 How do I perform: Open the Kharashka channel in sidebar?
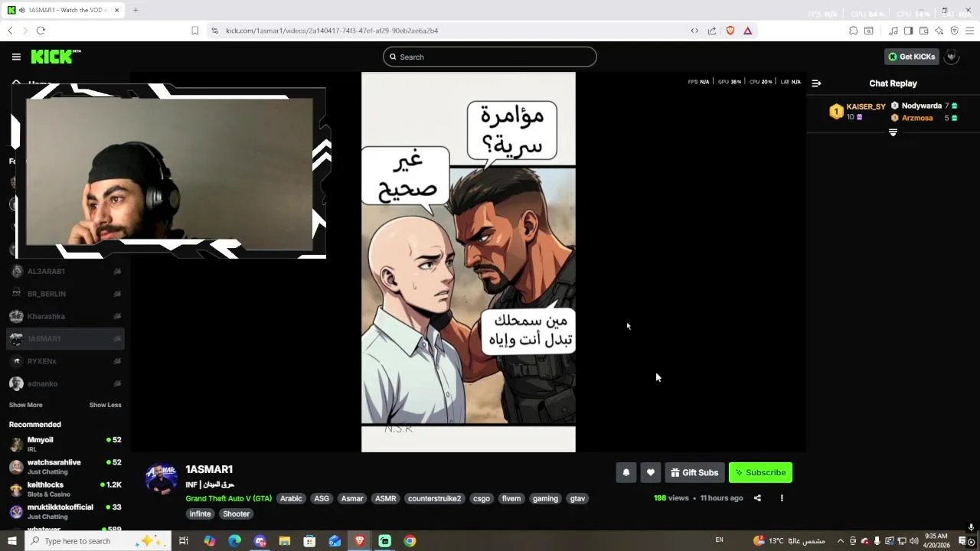[65, 316]
